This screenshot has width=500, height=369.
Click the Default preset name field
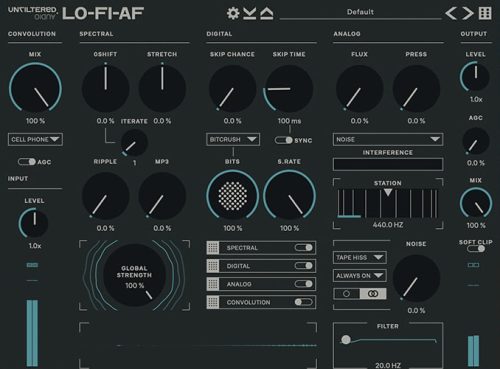360,12
